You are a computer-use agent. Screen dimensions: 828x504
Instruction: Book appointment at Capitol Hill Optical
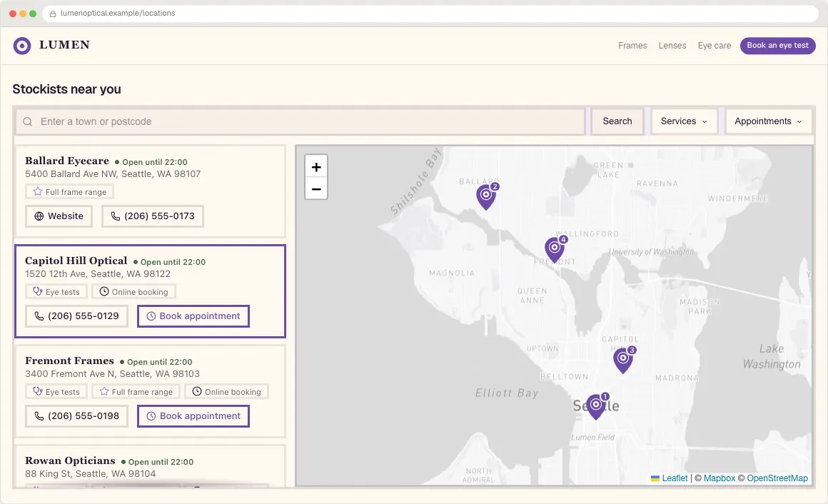click(193, 316)
